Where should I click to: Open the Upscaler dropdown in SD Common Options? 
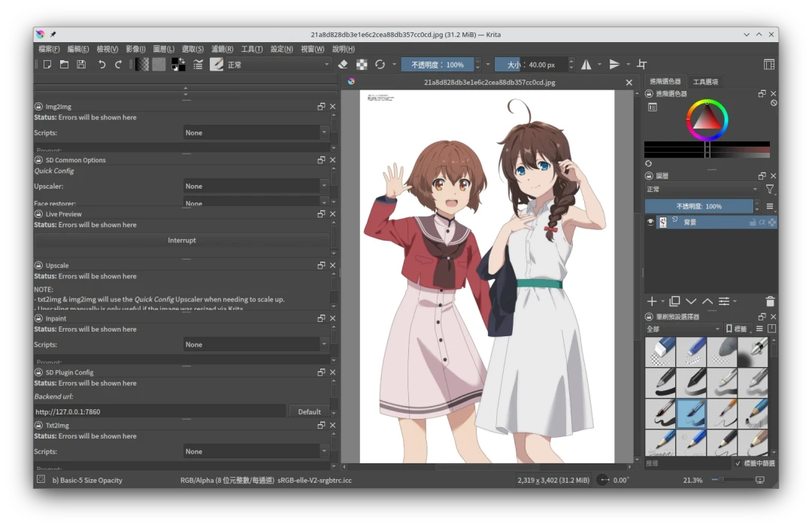(256, 187)
